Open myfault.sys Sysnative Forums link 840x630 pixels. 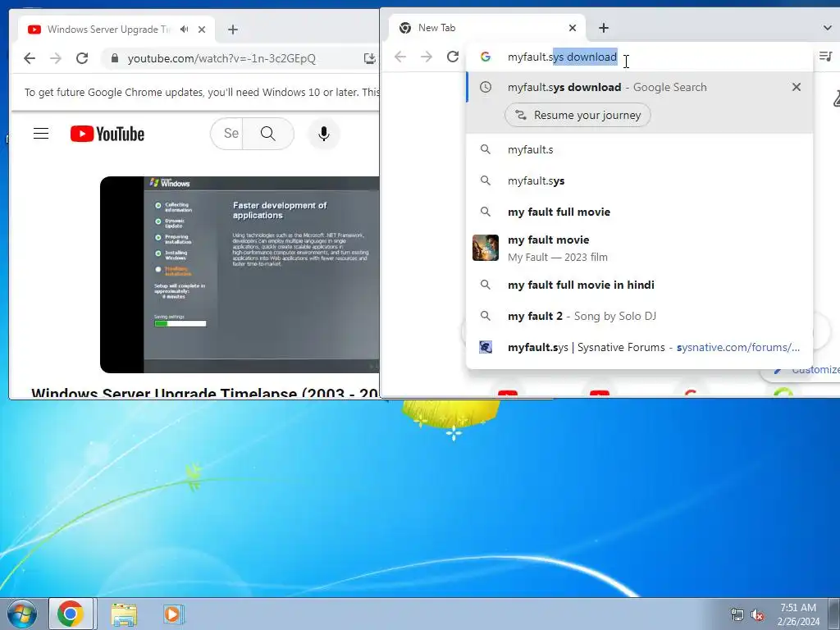tap(640, 347)
